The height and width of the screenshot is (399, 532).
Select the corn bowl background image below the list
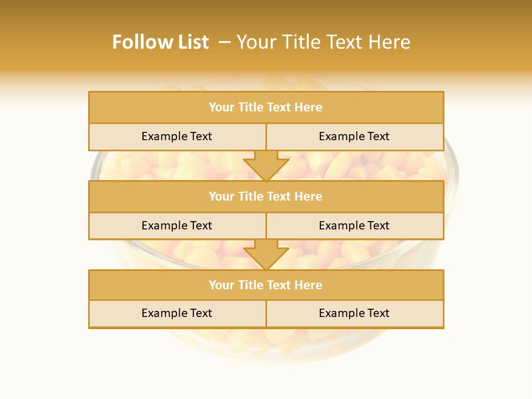[266, 344]
